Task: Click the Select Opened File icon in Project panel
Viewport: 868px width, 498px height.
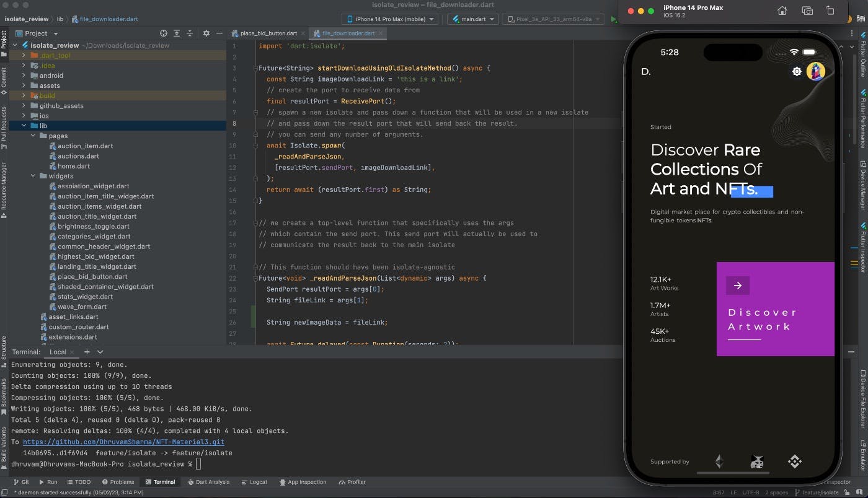Action: pos(163,33)
